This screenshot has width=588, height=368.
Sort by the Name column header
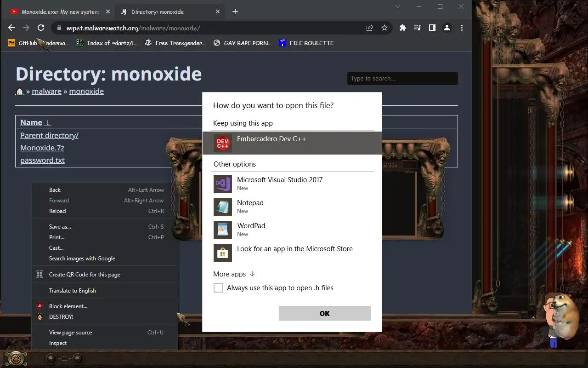click(x=35, y=122)
